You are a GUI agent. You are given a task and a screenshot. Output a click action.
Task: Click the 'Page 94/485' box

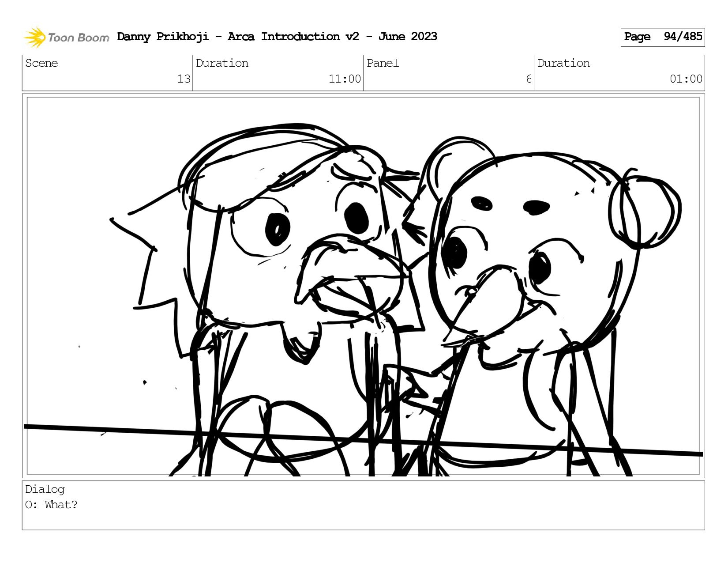click(663, 37)
